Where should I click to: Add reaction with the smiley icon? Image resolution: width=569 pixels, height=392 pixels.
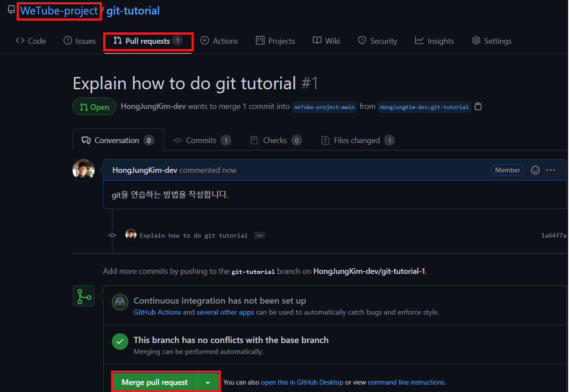pyautogui.click(x=535, y=170)
